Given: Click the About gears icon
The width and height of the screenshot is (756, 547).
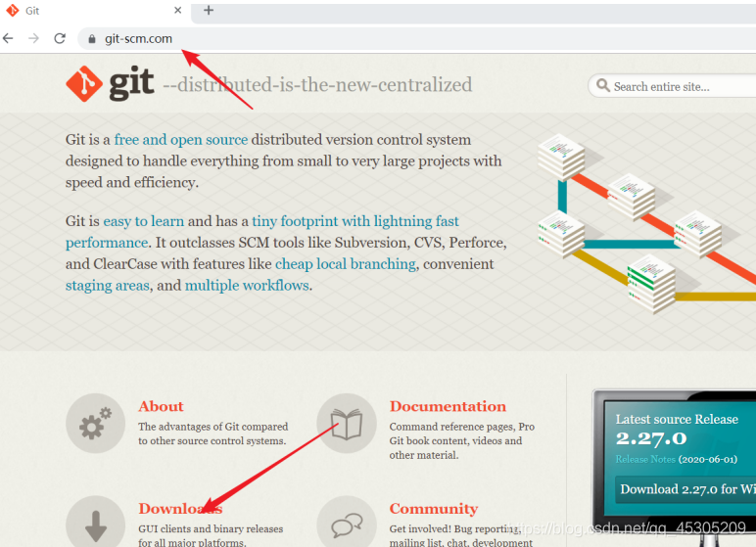Looking at the screenshot, I should point(95,423).
